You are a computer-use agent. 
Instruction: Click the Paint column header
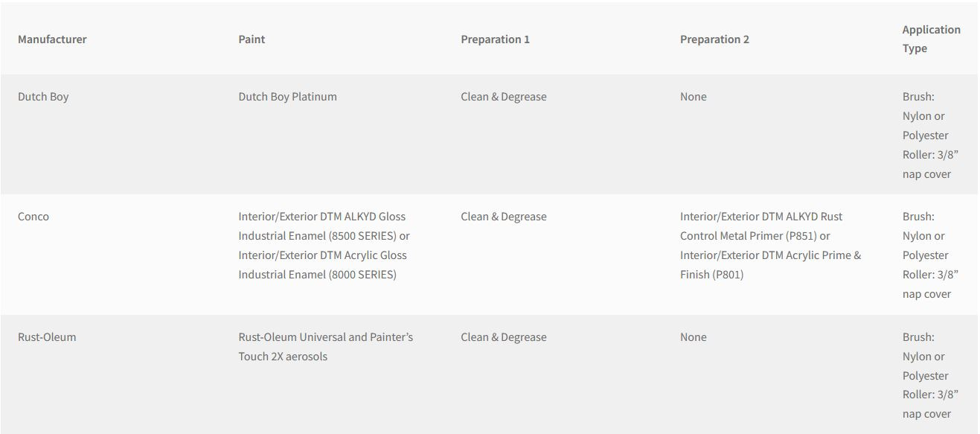point(252,39)
